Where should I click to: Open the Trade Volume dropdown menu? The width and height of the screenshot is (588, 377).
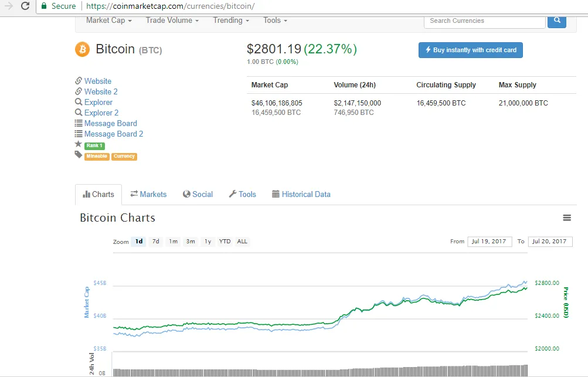(x=172, y=21)
